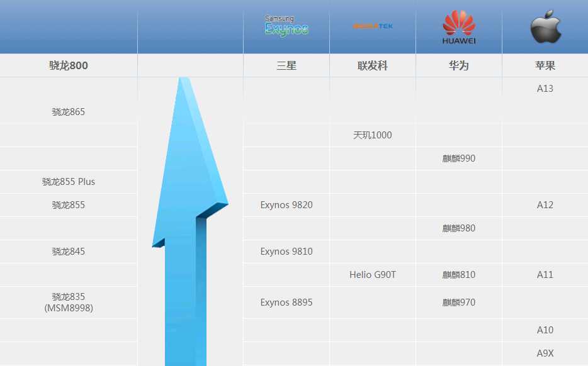Click the 麒麟970 cell
This screenshot has height=366, width=588.
[x=459, y=302]
